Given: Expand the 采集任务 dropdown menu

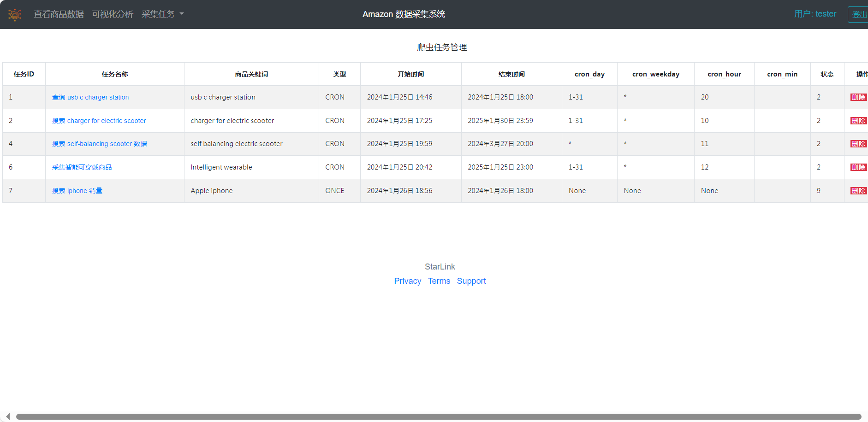Looking at the screenshot, I should coord(162,14).
